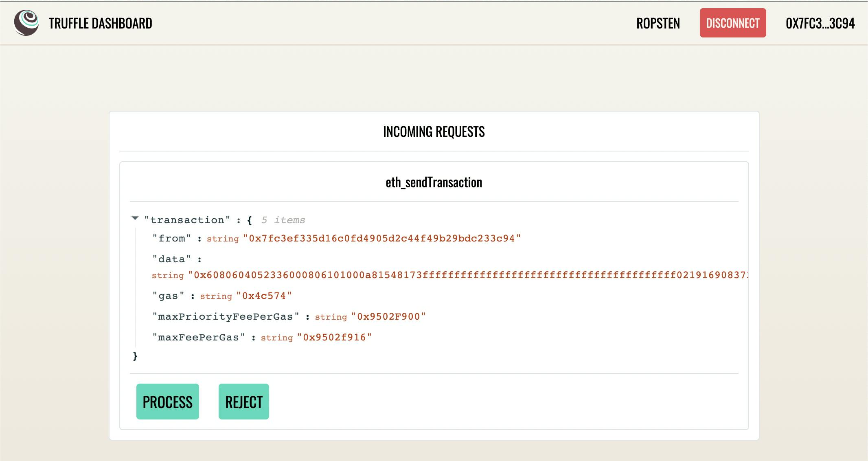
Task: Click the Truffle logo icon
Action: click(26, 22)
